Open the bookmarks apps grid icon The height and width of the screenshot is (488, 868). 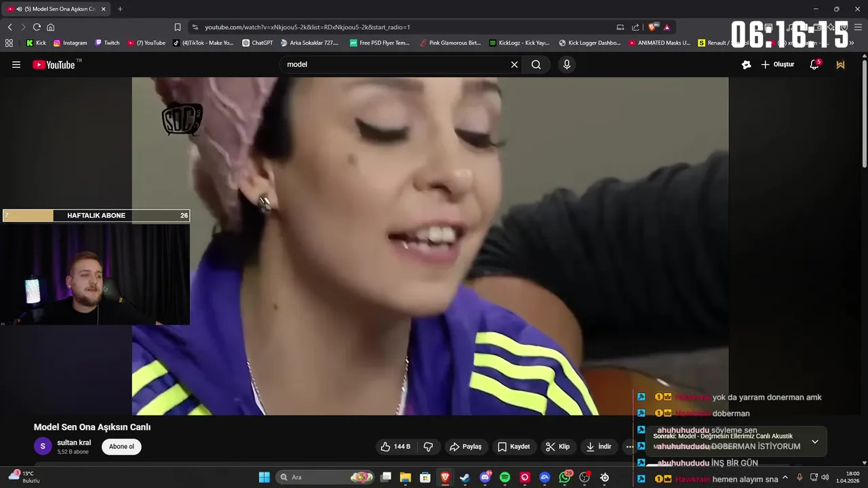click(x=9, y=43)
